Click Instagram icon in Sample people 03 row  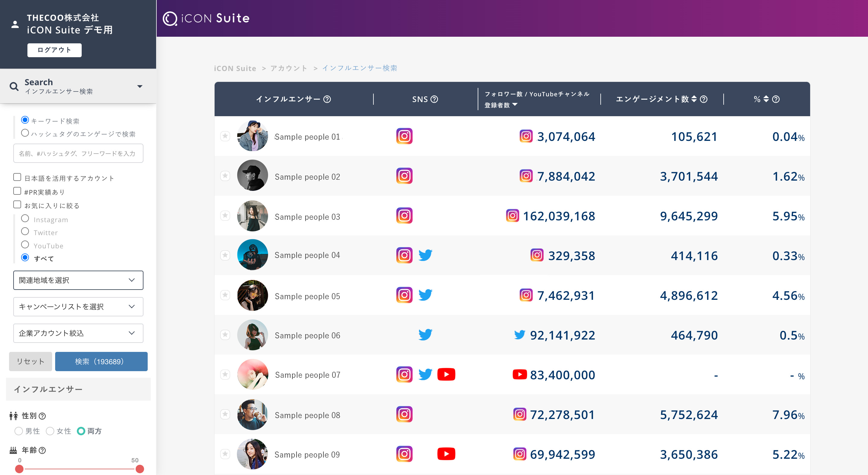coord(404,216)
